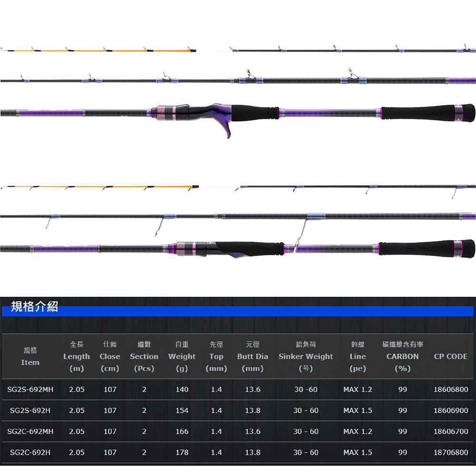Click the CP CODE column header

[x=450, y=357]
